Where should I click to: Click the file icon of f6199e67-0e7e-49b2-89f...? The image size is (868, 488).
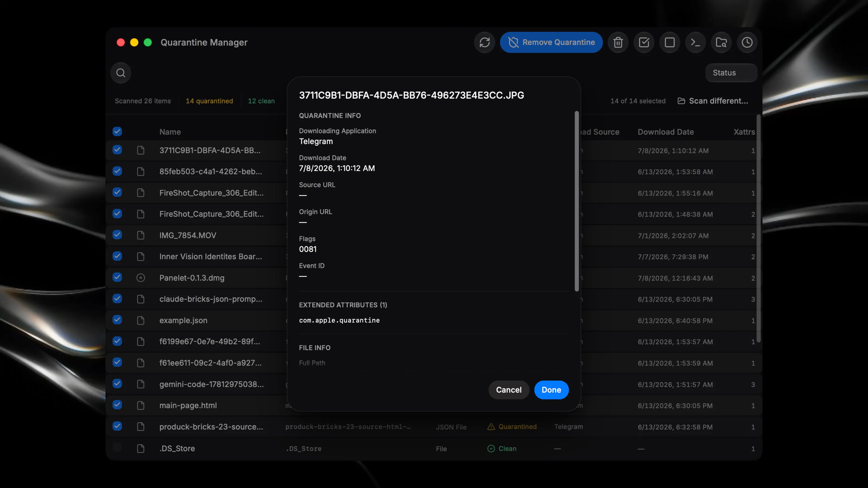pos(141,342)
